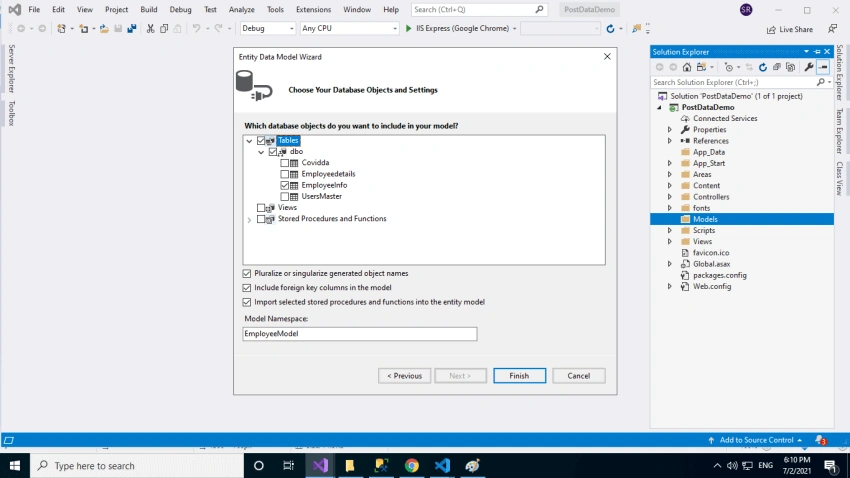The height and width of the screenshot is (478, 850).
Task: Expand the Controllers folder in Solution Explorer
Action: [x=669, y=197]
